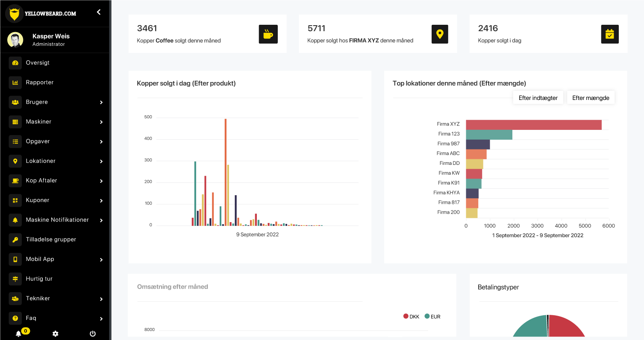Viewport: 644px width, 340px height.
Task: Click the Lokationer pin icon in sidebar
Action: click(15, 161)
